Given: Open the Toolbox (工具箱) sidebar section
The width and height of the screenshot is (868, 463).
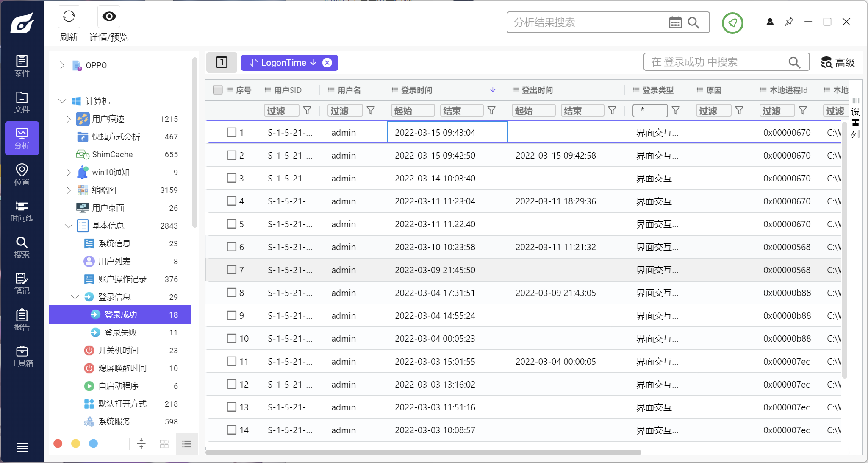Looking at the screenshot, I should tap(22, 356).
